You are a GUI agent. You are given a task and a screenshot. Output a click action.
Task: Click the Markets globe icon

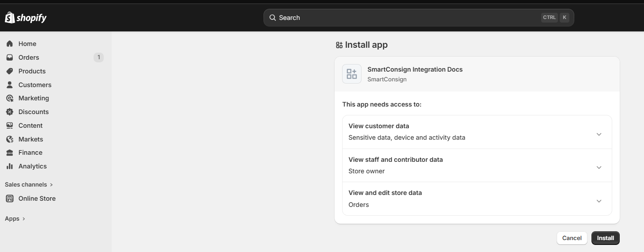(10, 139)
